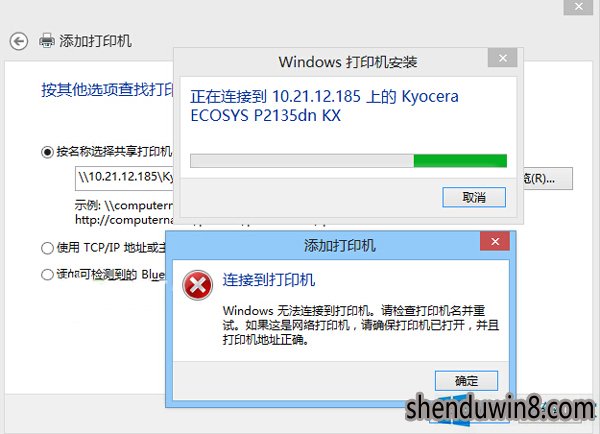
Task: Click the red error cross icon
Action: (197, 286)
